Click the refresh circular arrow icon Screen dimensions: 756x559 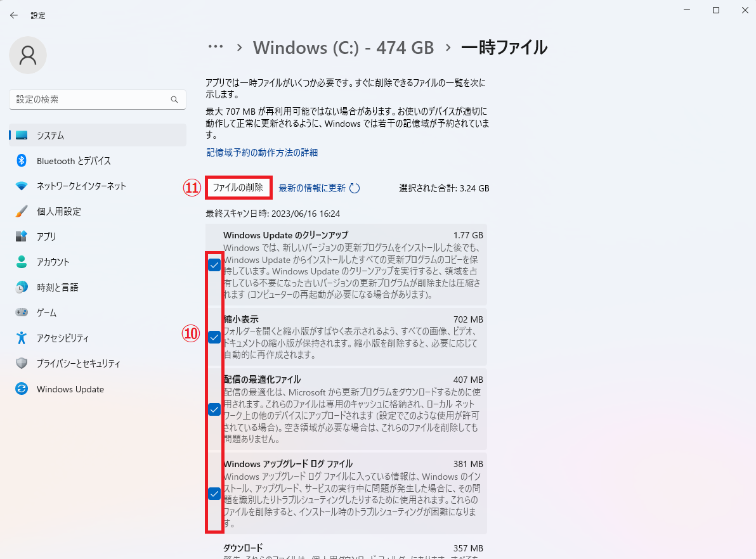coord(355,188)
